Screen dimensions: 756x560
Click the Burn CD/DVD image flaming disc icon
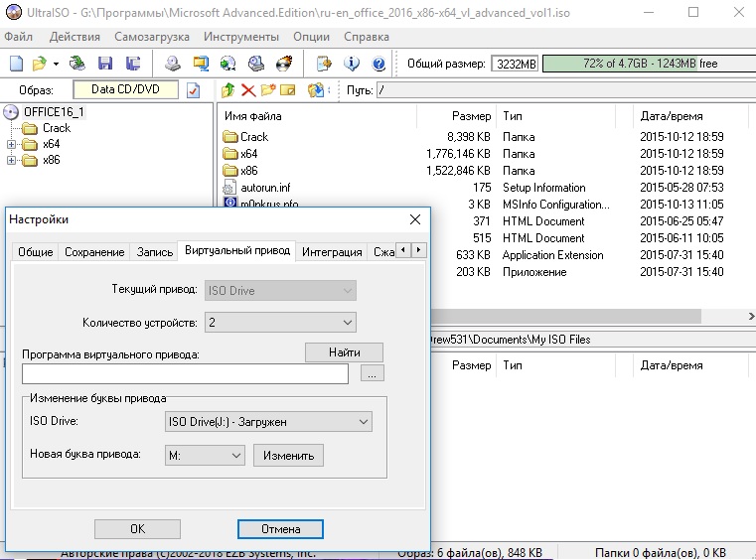(284, 64)
